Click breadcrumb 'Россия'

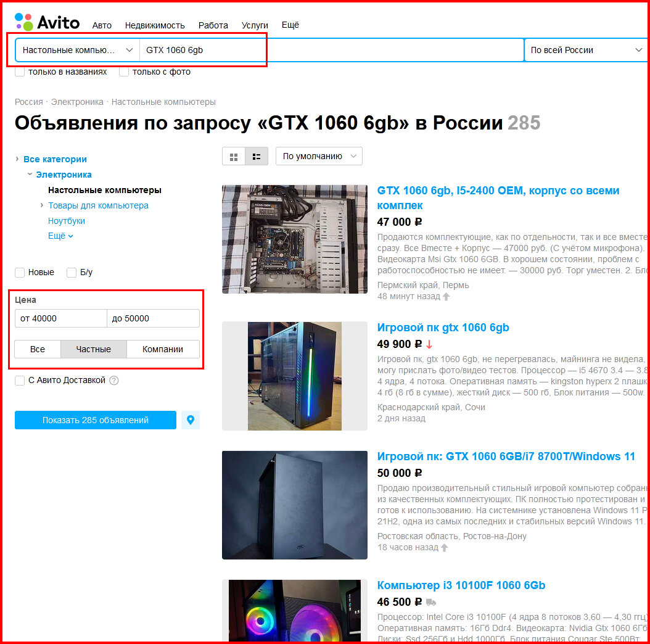[29, 102]
